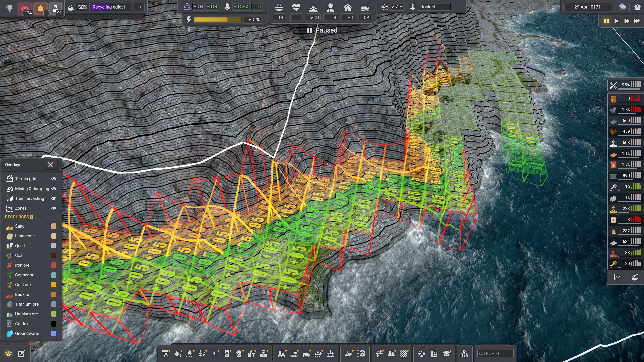
Task: Toggle Tree harvesting overlay visibility
Action: [x=54, y=198]
